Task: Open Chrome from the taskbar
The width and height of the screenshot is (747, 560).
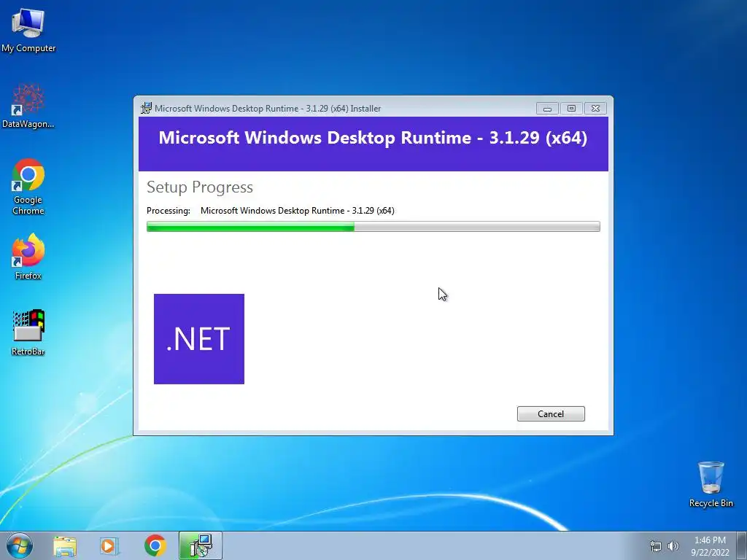Action: tap(155, 545)
